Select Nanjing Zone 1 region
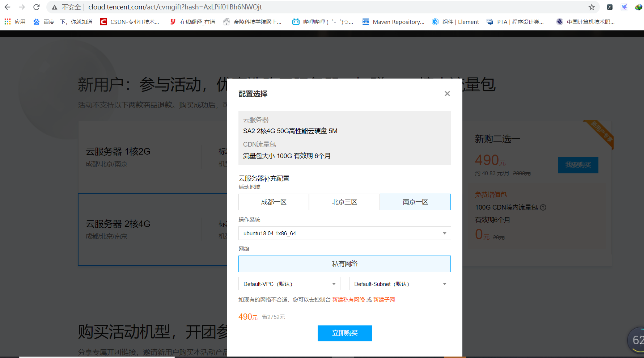The image size is (644, 358). [415, 202]
